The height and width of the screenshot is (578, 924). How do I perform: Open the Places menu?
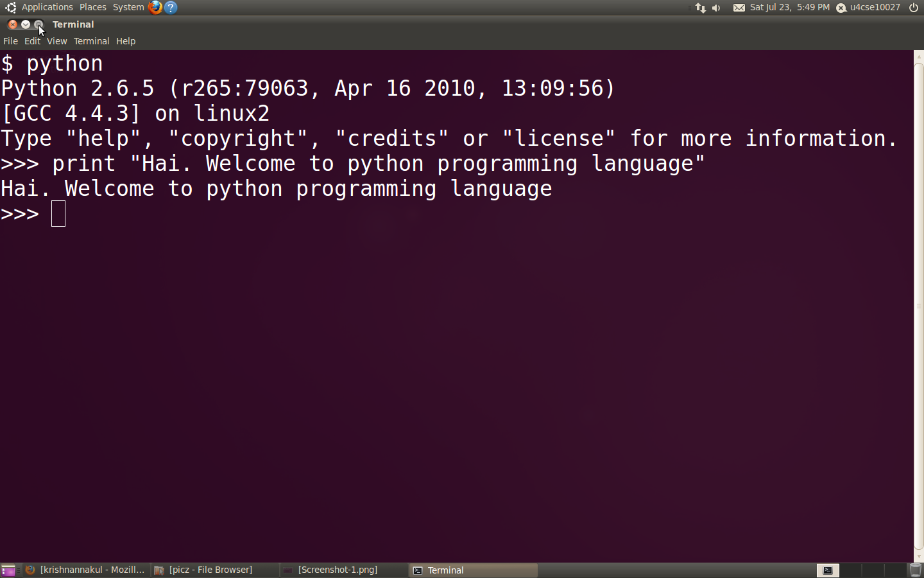click(x=93, y=7)
